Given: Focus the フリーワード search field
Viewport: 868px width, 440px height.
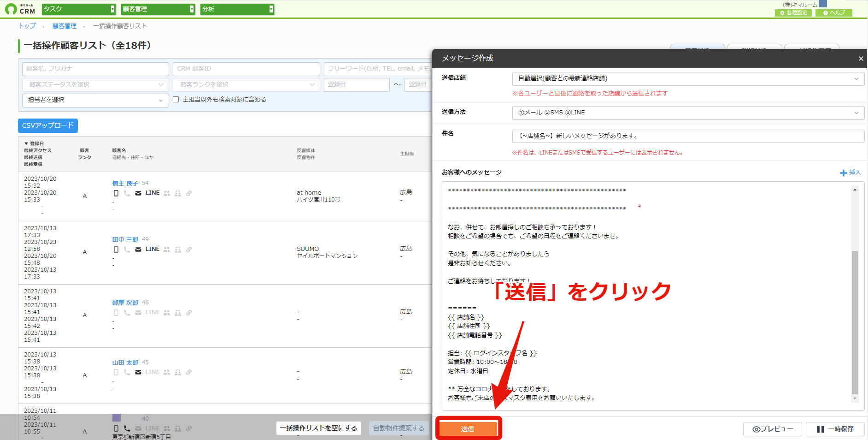Looking at the screenshot, I should click(378, 69).
